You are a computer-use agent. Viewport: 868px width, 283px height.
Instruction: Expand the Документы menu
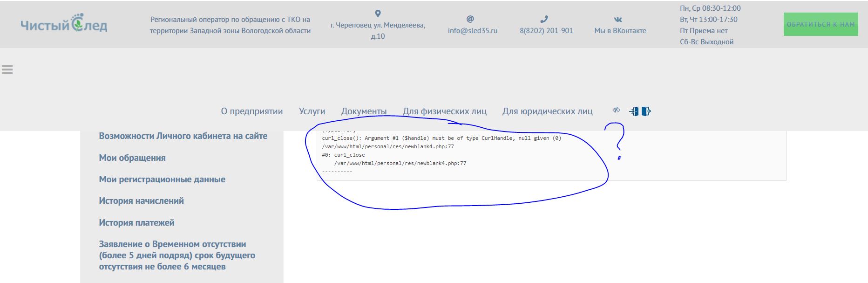[x=364, y=111]
